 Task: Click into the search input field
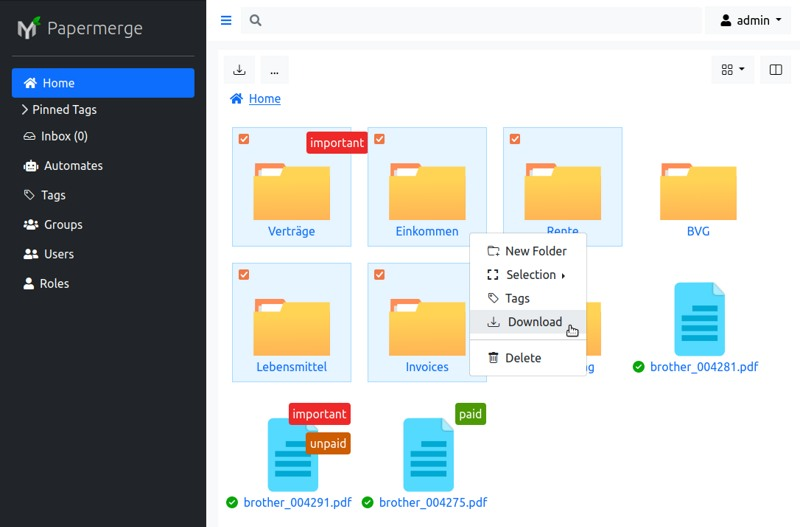coord(480,20)
